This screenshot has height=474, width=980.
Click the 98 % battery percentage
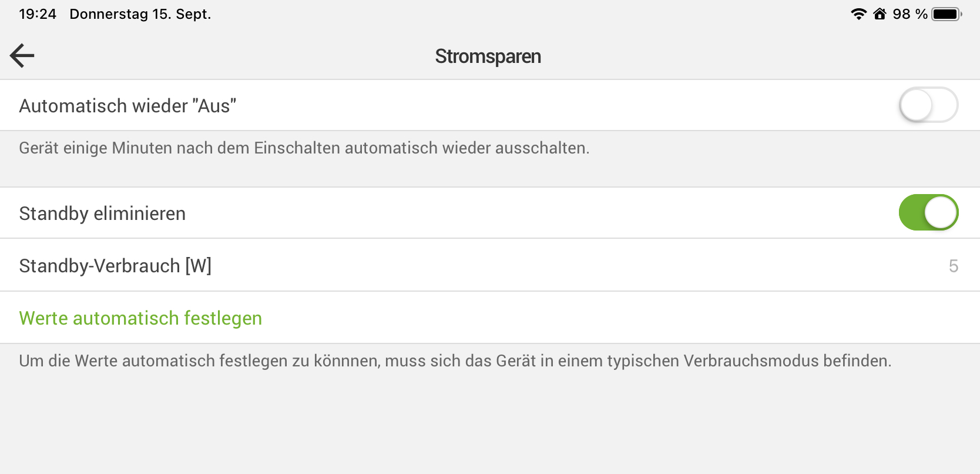click(909, 14)
